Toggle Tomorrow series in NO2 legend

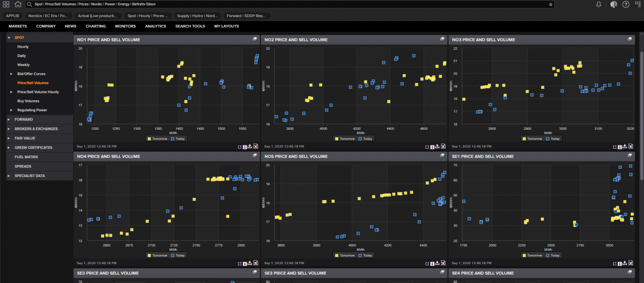pyautogui.click(x=345, y=139)
